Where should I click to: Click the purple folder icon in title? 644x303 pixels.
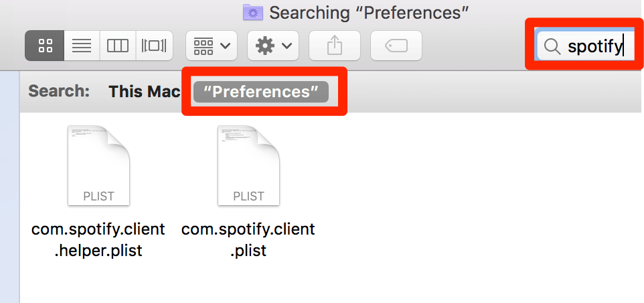pos(254,12)
